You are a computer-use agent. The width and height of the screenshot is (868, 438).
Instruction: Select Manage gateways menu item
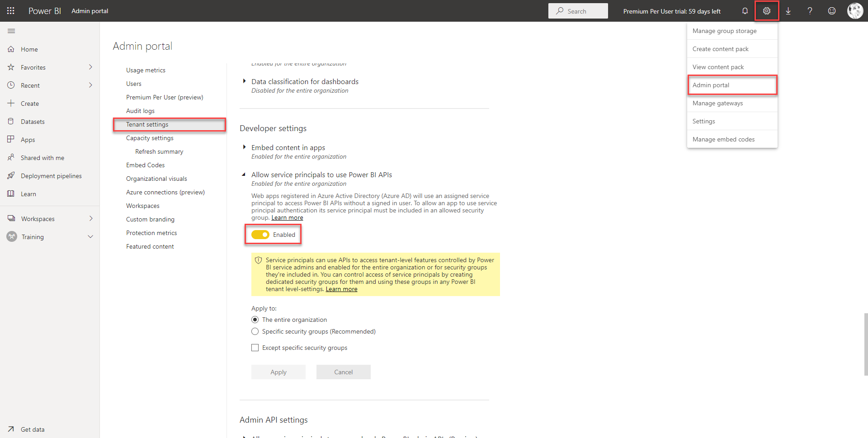coord(732,103)
